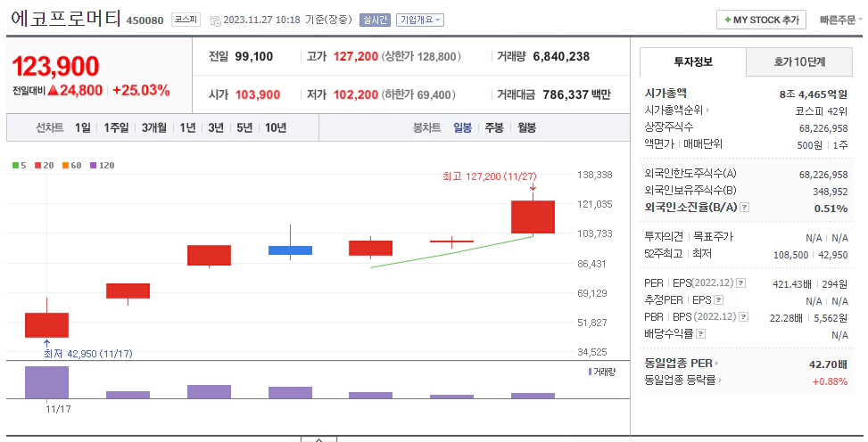Select the 3년 line chart

216,127
